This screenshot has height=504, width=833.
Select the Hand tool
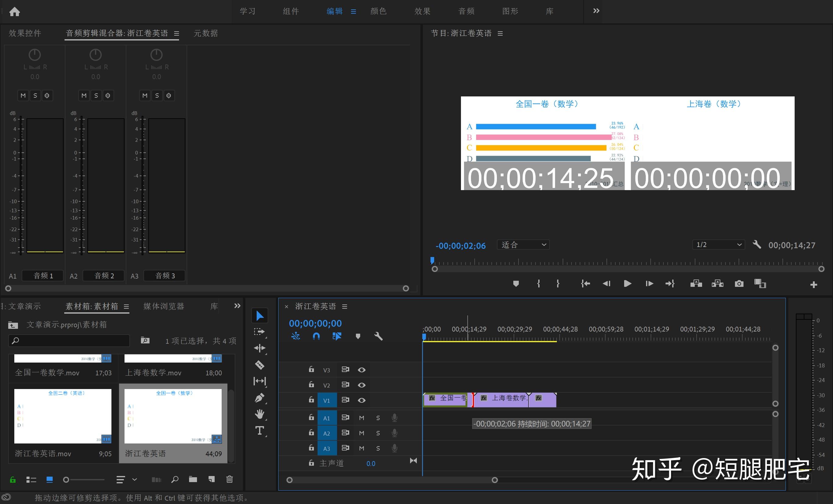[259, 414]
